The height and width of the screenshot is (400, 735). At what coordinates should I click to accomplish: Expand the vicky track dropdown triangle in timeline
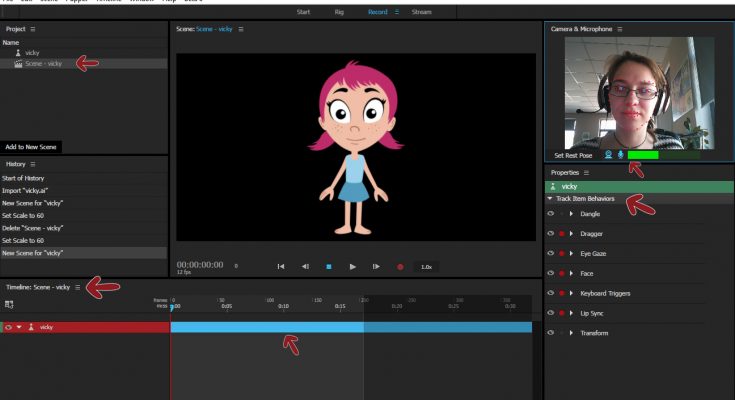tap(19, 327)
